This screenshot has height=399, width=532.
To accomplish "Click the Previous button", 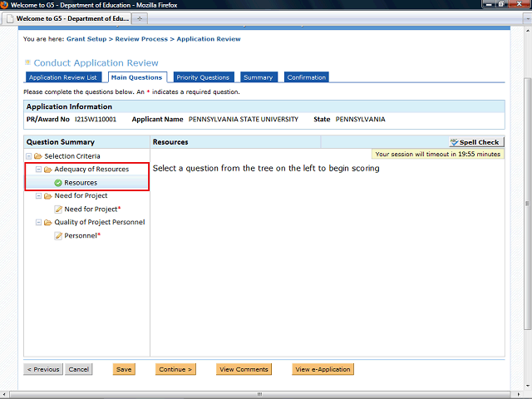I will tap(43, 369).
